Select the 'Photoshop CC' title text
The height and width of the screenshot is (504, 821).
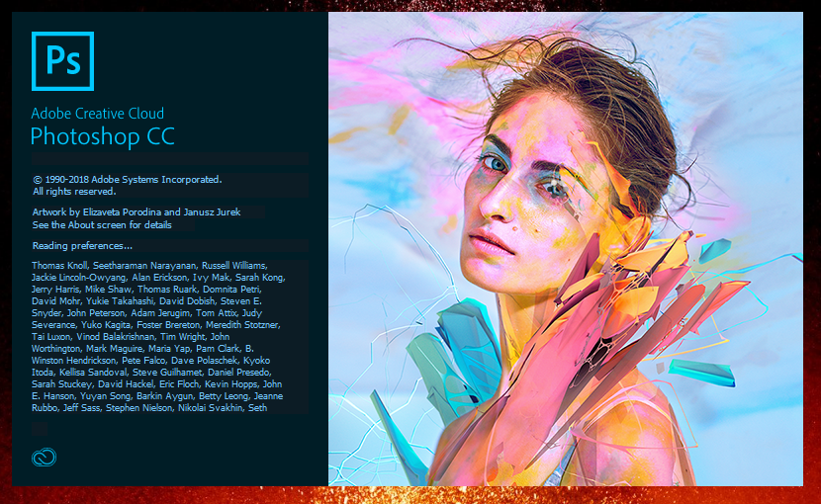tap(103, 136)
